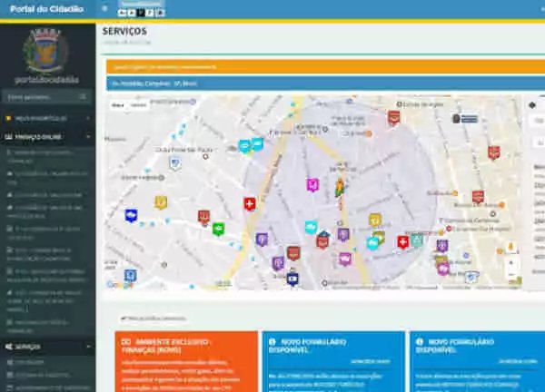Zoom out with the map minus button
Image resolution: width=545 pixels, height=392 pixels.
510,275
